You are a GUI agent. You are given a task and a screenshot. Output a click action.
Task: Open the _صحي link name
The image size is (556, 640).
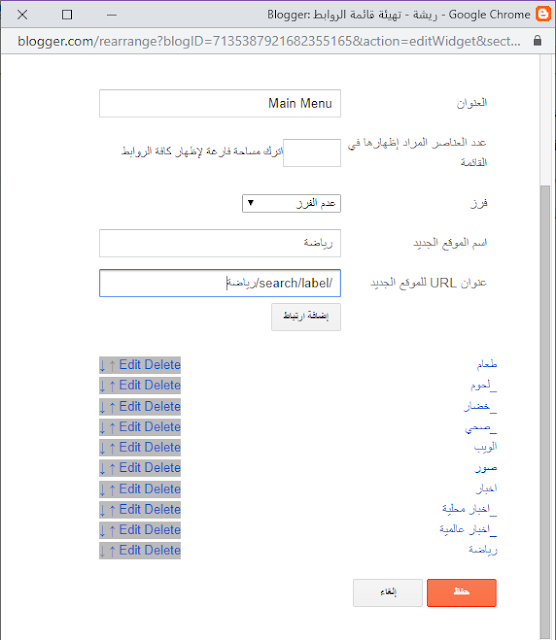click(481, 427)
